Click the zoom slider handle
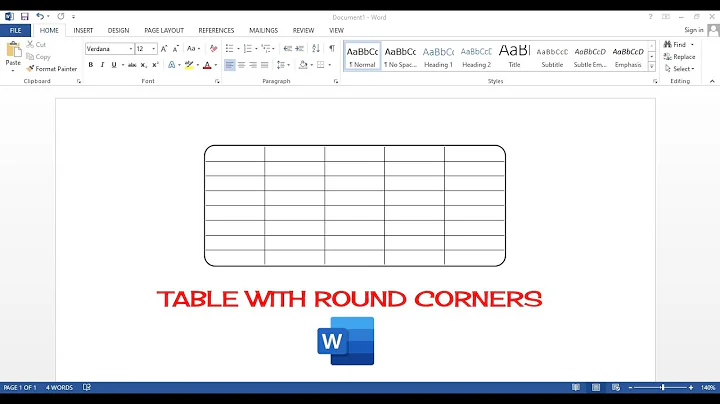The height and width of the screenshot is (404, 720). coord(663,387)
